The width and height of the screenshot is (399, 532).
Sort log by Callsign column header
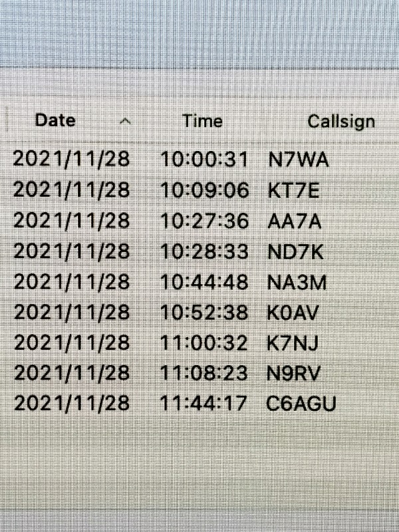pos(341,122)
